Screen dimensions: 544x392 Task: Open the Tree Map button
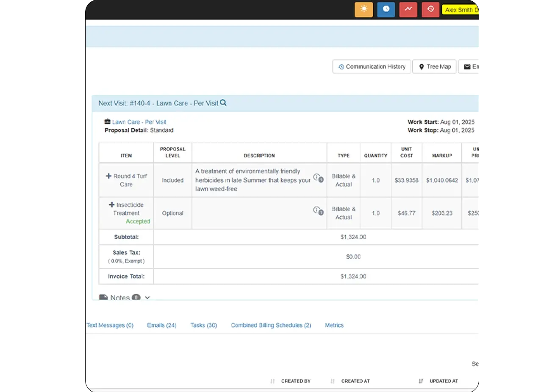[435, 67]
